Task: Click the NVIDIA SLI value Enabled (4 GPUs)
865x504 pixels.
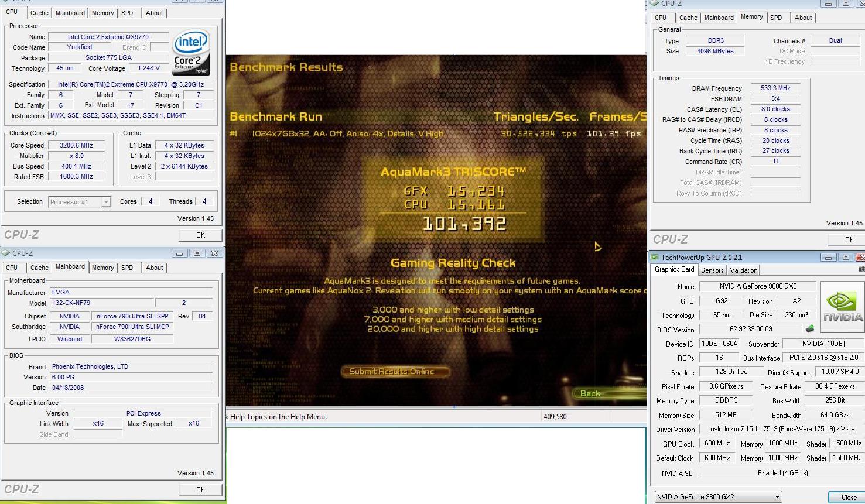Action: tap(782, 473)
